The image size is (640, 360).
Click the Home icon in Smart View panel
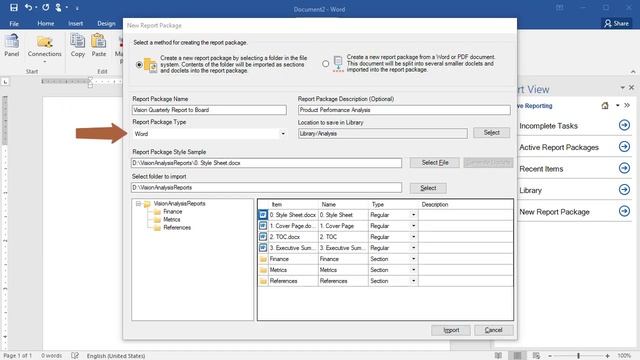pyautogui.click(x=605, y=106)
